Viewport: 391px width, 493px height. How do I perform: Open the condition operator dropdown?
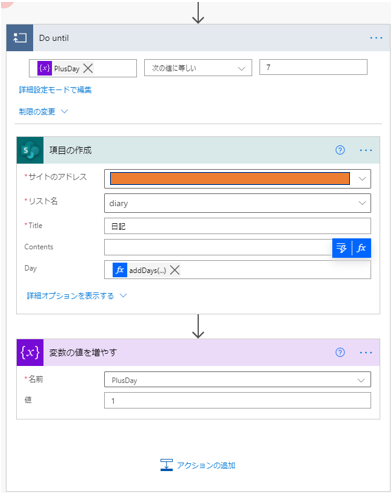coord(198,68)
